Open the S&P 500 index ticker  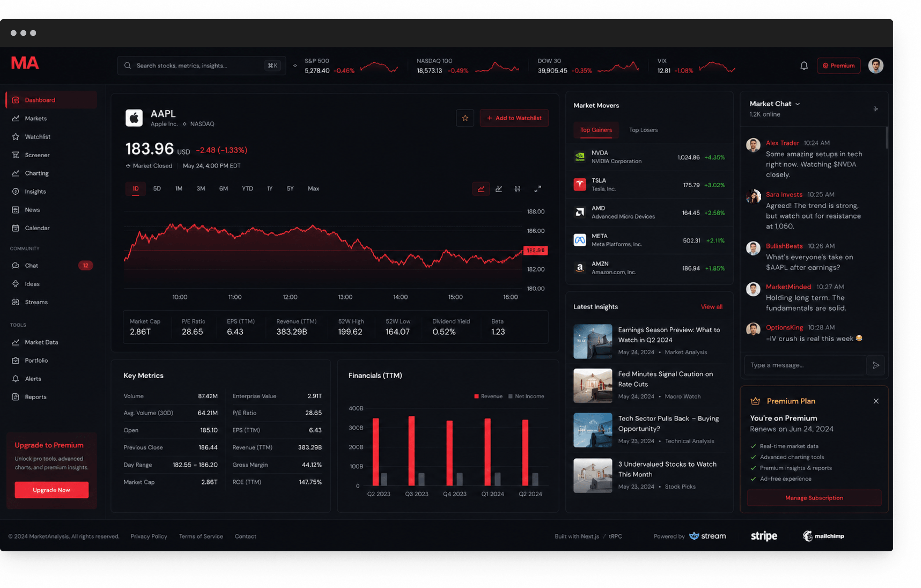coord(351,66)
